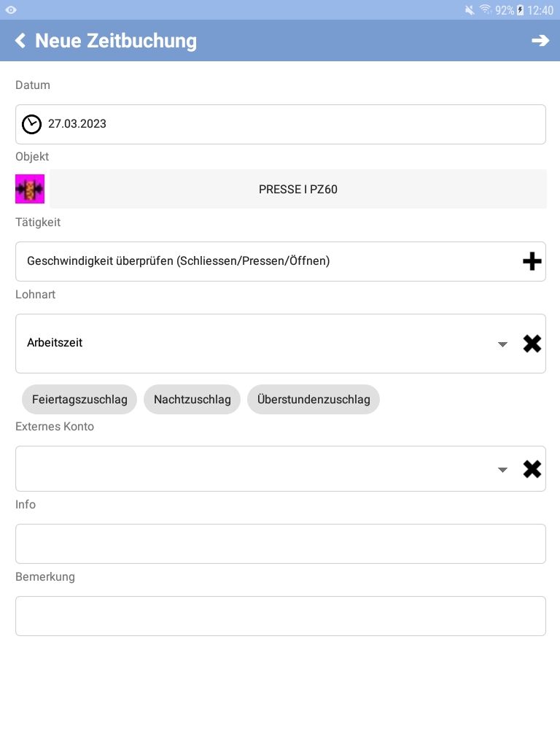Select the PRESSE I PZ60 object button
Screen dimensions: 560x747
[298, 189]
